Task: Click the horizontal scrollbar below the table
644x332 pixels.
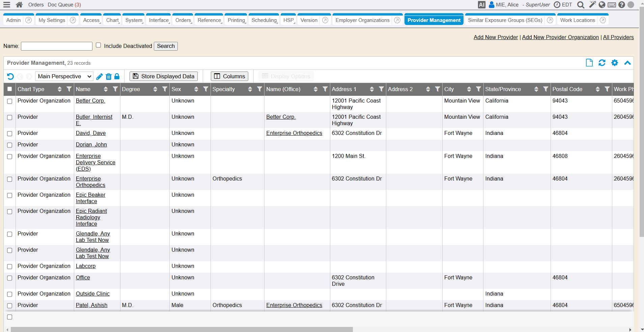Action: 182,329
